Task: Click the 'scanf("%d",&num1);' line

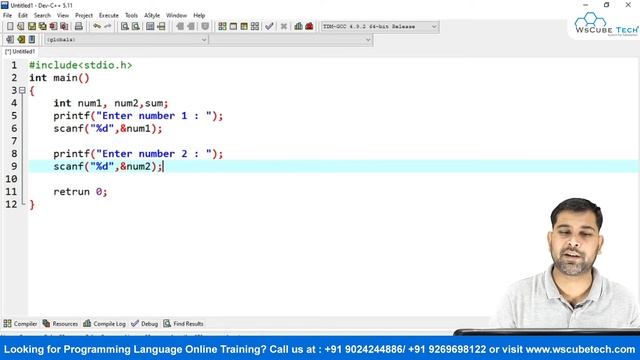Action: 108,129
